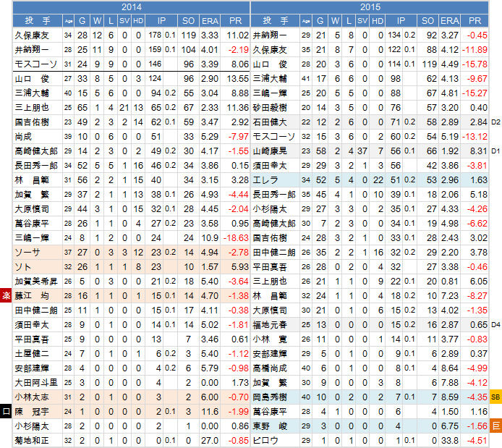Viewport: 502px width, 448px height.
Task: Click the 22 holds value for エレラ
Action: click(x=378, y=180)
